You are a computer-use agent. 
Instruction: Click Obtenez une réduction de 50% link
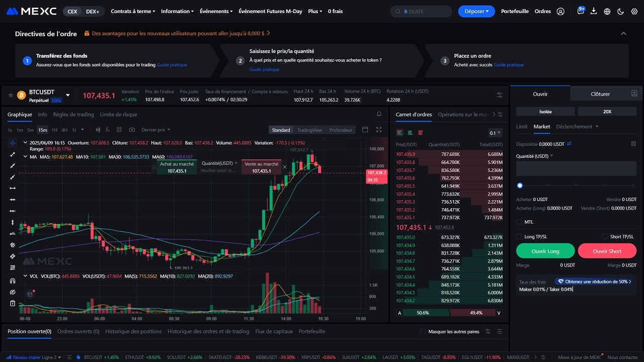(595, 282)
